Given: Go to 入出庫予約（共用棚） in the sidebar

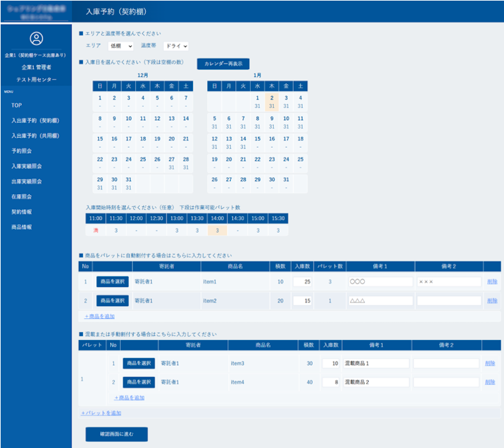Looking at the screenshot, I should 35,136.
